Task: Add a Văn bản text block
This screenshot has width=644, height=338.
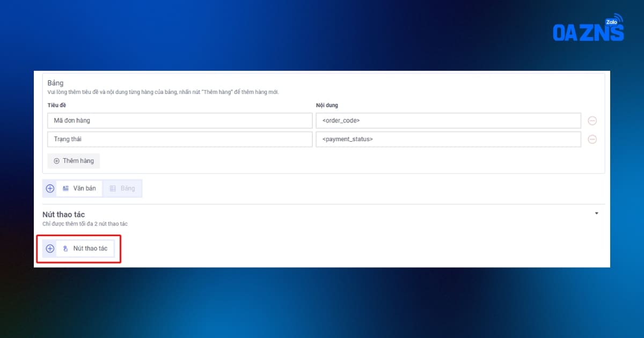Action: tap(79, 188)
